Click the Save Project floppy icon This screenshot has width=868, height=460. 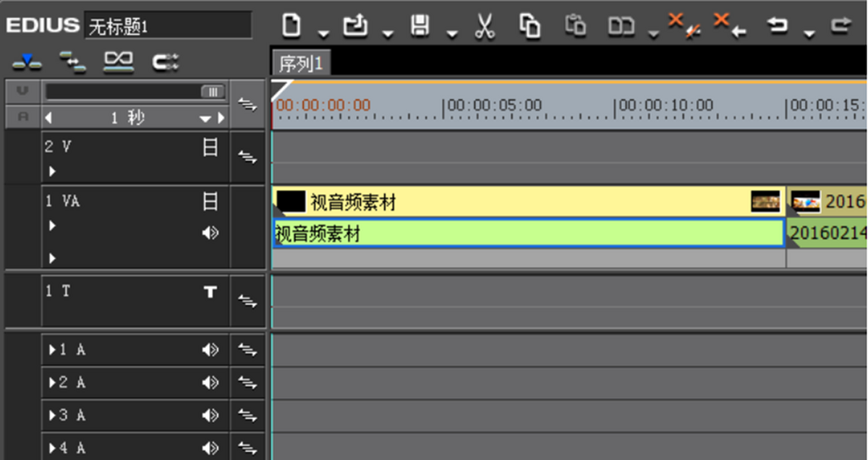(x=420, y=27)
